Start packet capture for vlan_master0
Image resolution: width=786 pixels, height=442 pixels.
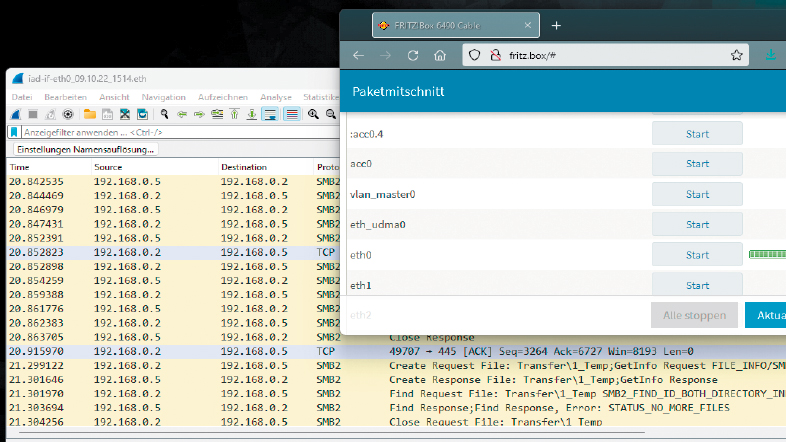(697, 194)
